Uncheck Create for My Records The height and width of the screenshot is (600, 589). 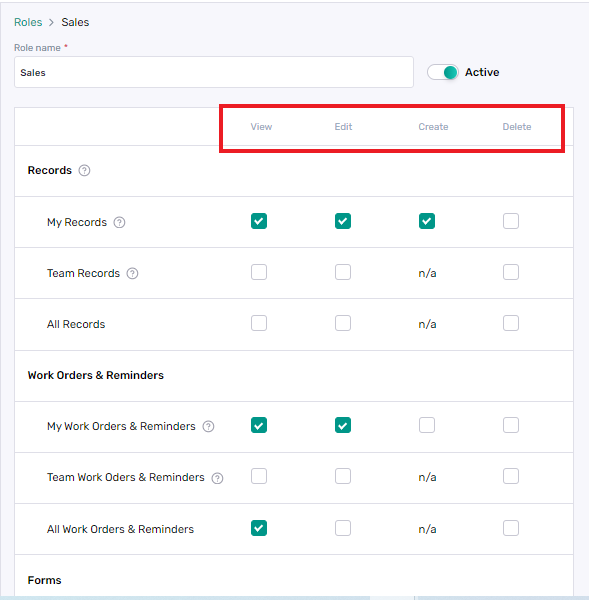pyautogui.click(x=427, y=221)
